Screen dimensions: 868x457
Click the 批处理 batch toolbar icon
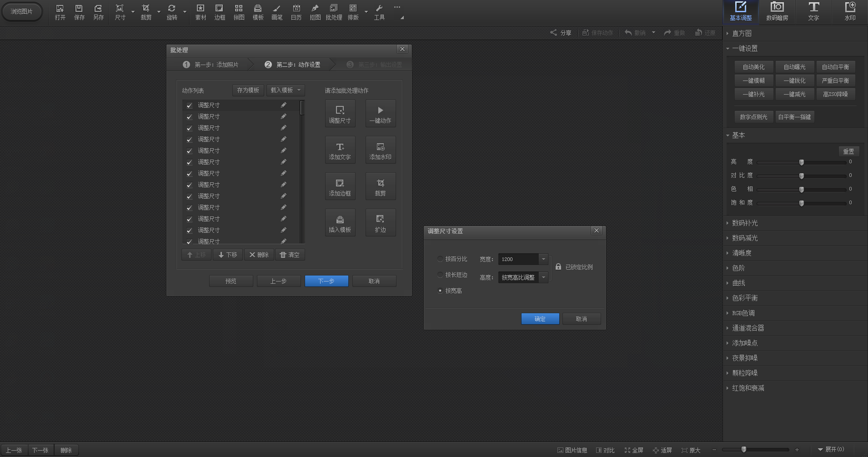pyautogui.click(x=334, y=12)
